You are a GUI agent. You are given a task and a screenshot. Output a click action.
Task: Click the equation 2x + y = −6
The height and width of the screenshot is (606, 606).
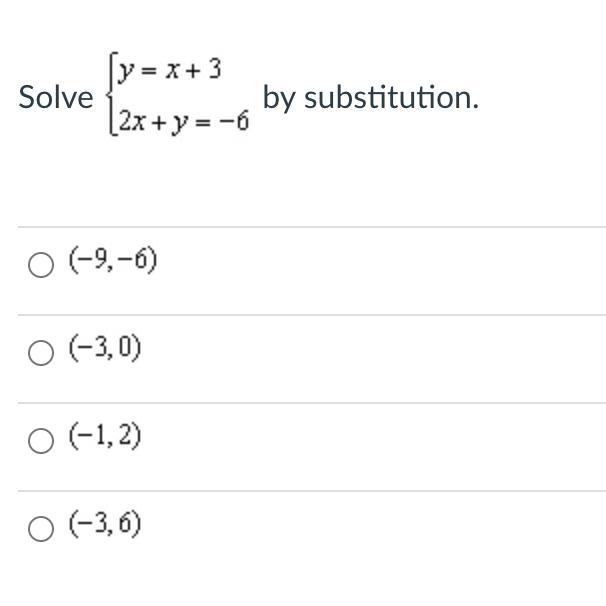coord(183,123)
